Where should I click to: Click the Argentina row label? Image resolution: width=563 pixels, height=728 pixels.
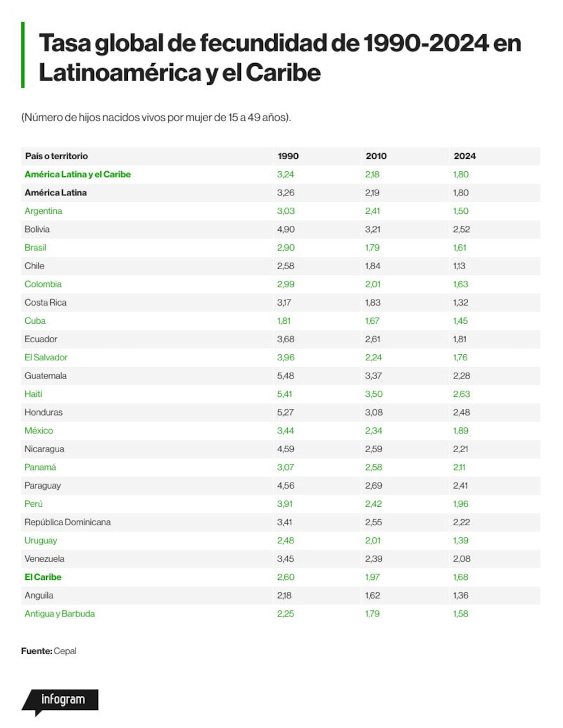(43, 211)
